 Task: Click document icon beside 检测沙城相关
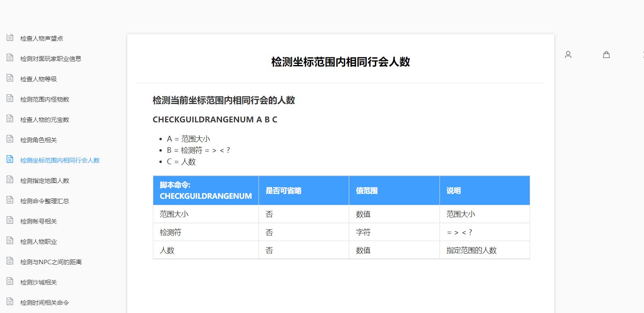(10, 281)
